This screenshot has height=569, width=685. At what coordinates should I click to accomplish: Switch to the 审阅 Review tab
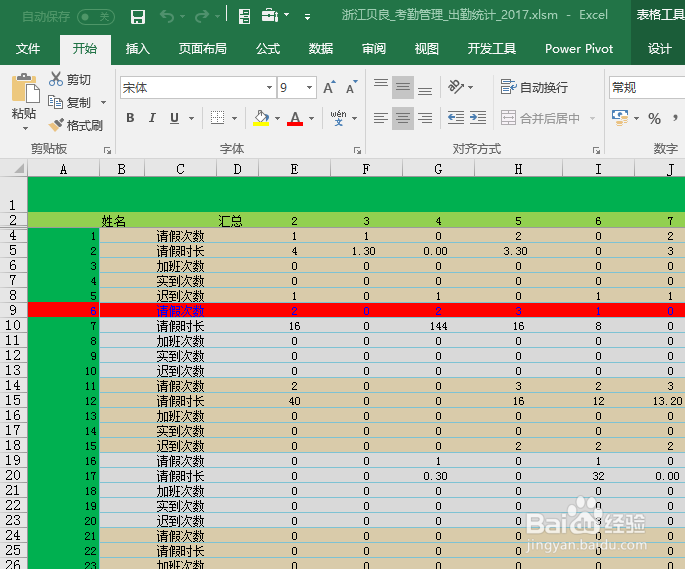tap(374, 49)
